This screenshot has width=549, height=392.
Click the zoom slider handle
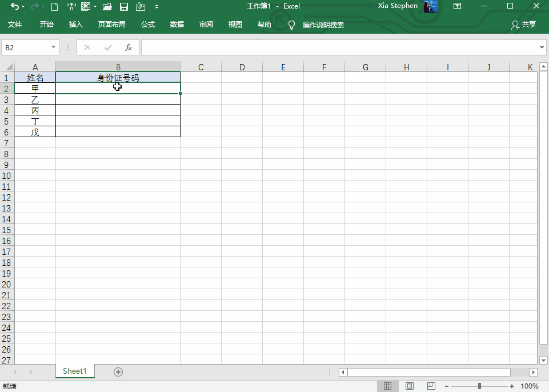pyautogui.click(x=479, y=386)
